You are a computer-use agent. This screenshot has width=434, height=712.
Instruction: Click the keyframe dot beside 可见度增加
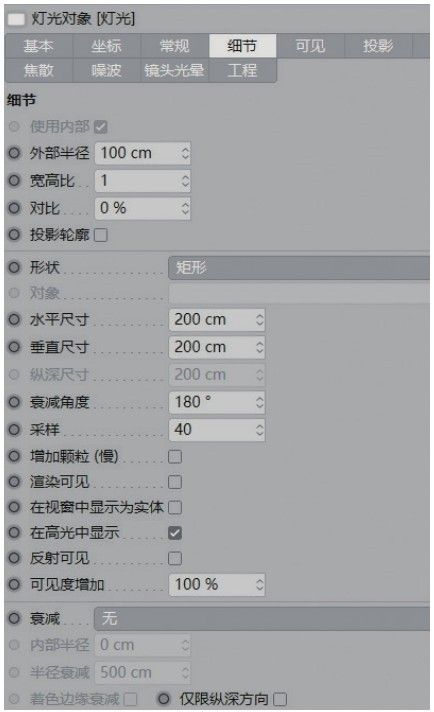click(14, 584)
